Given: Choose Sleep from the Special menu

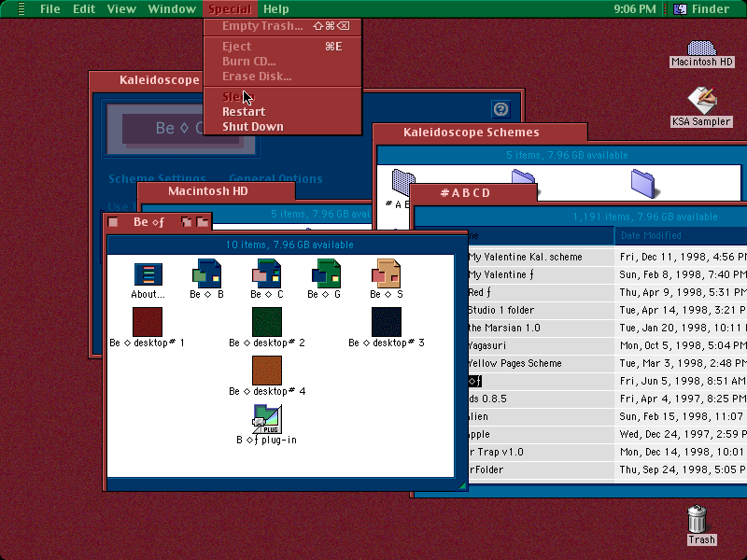Looking at the screenshot, I should click(283, 97).
